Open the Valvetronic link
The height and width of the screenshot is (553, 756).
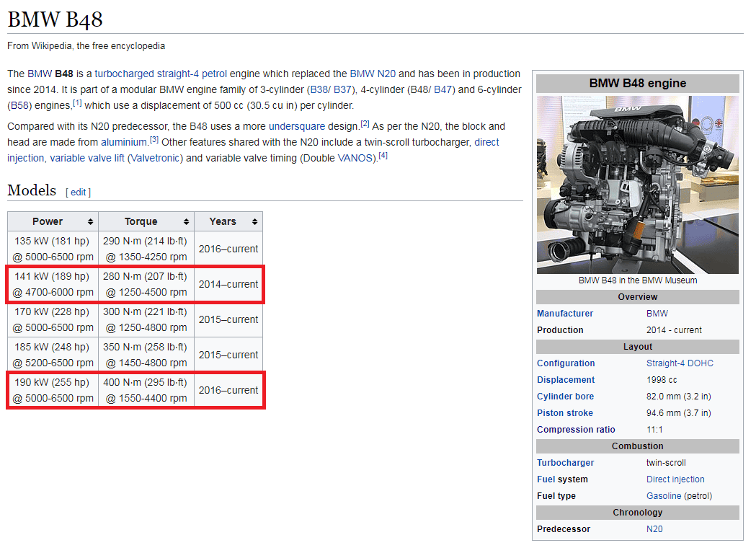point(155,159)
